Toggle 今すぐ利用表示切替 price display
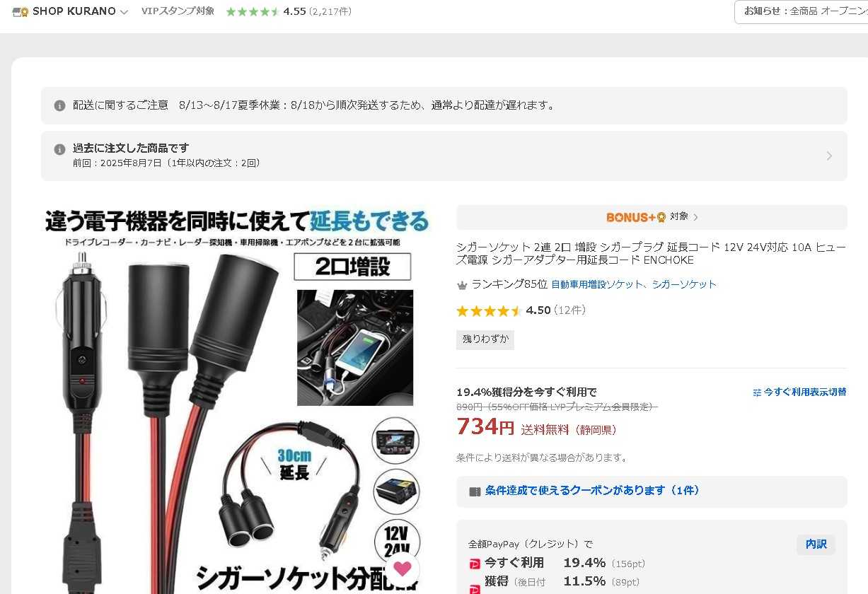Viewport: 868px width, 594px height. point(800,392)
